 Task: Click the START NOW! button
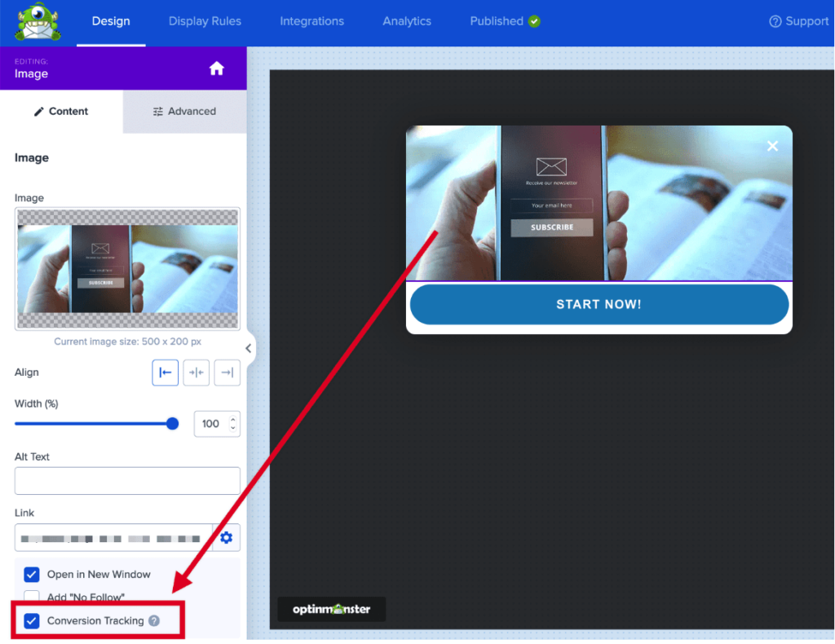[599, 303]
